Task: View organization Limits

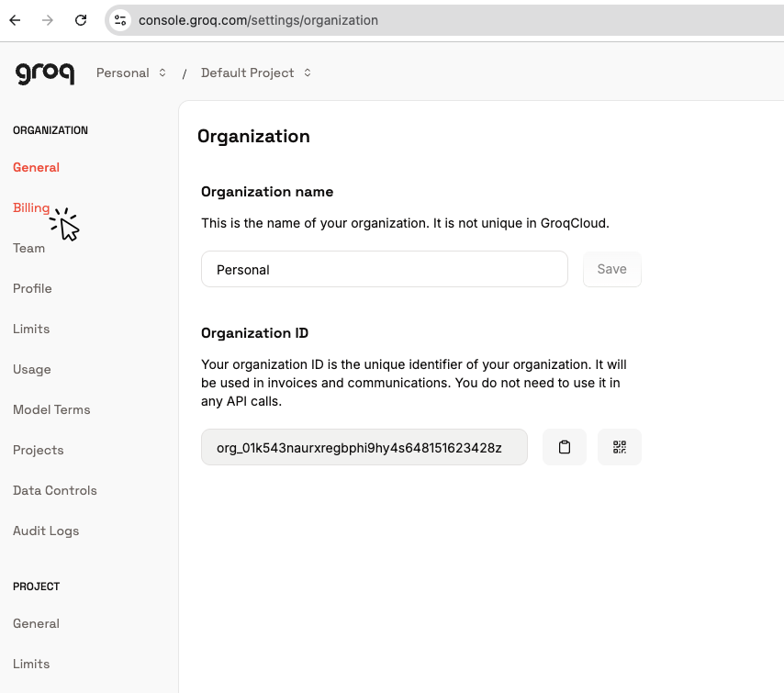Action: [x=31, y=329]
